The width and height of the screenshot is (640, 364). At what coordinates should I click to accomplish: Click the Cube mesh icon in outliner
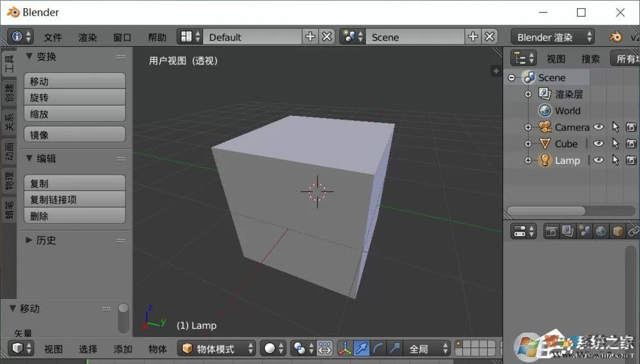(545, 144)
